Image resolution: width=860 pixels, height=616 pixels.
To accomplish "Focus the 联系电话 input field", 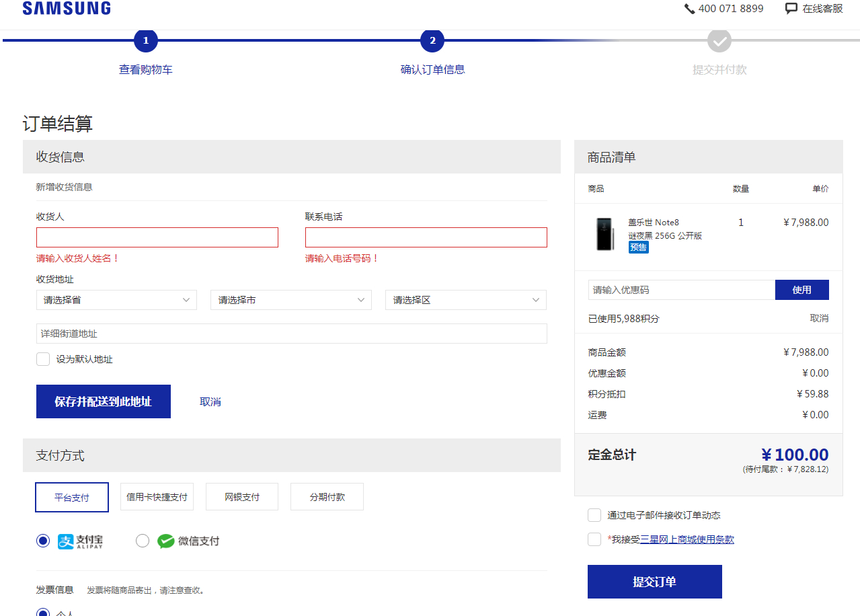I will (426, 237).
